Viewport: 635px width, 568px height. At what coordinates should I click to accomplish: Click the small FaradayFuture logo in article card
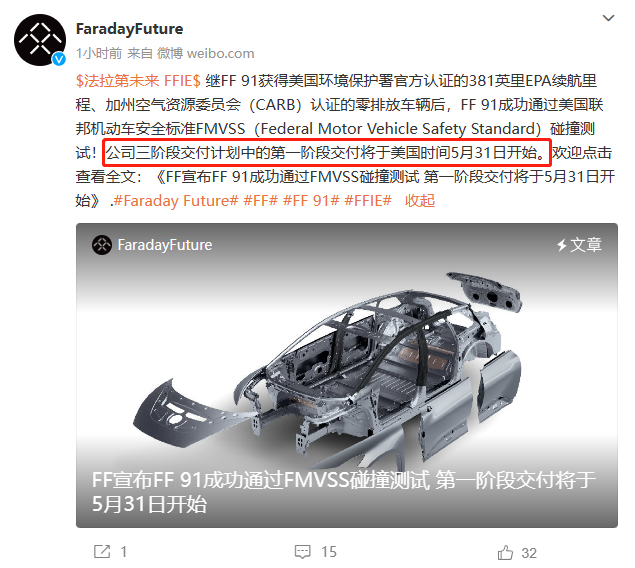101,245
